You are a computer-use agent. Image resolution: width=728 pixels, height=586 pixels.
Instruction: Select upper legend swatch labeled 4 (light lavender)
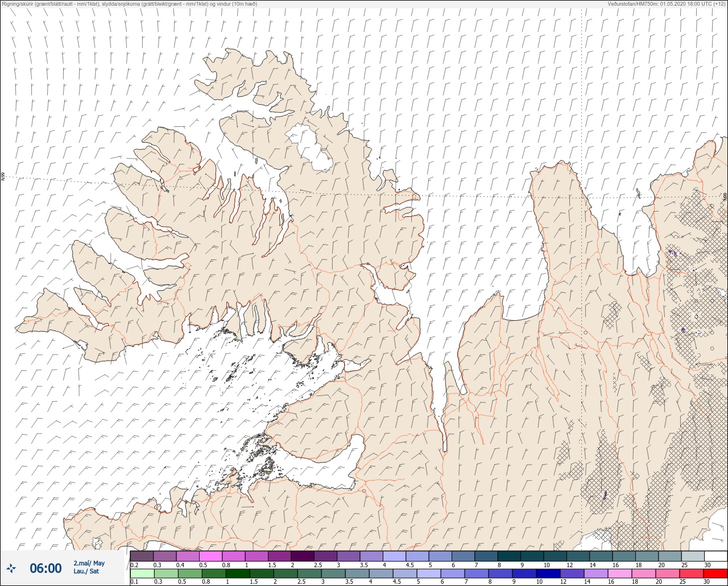(x=394, y=556)
